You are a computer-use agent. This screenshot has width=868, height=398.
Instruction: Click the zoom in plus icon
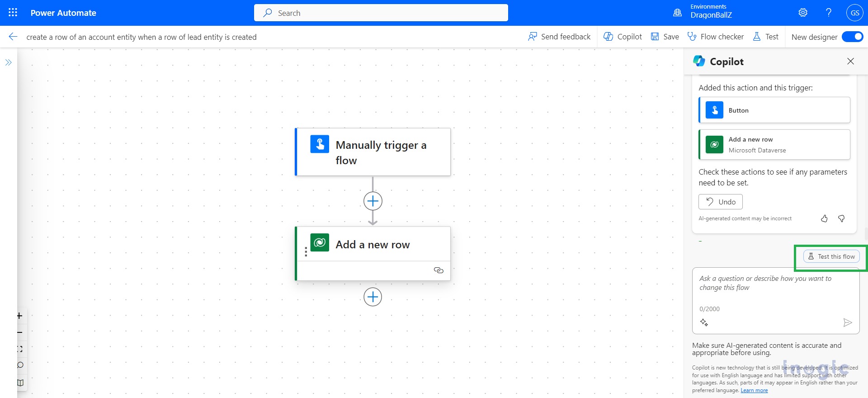[x=20, y=316]
